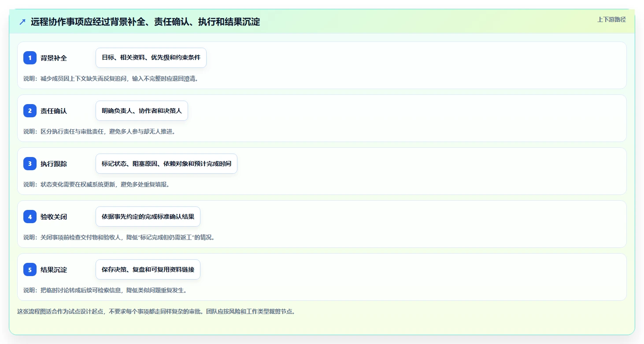This screenshot has height=344, width=644.
Task: Click the step 2 number badge
Action: [x=30, y=111]
